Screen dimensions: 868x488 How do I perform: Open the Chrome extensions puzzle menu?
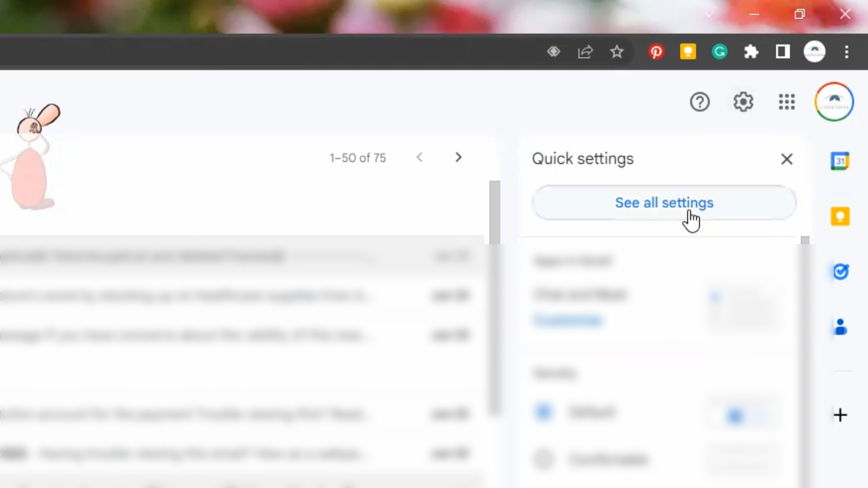click(751, 52)
